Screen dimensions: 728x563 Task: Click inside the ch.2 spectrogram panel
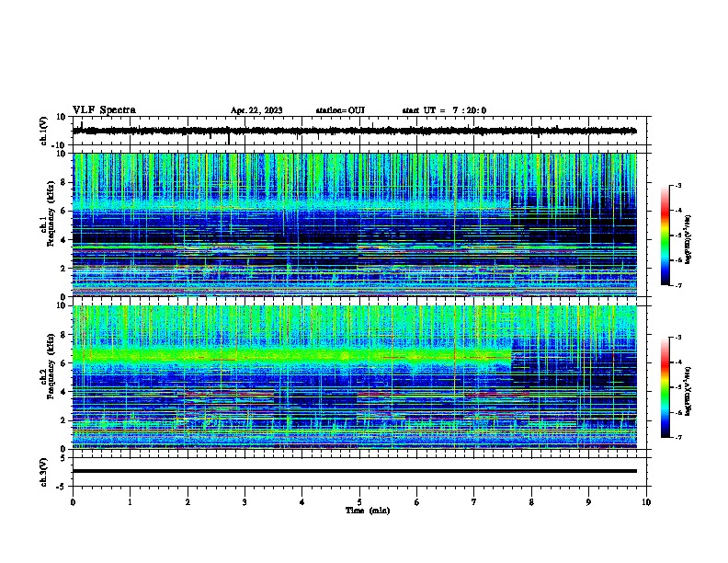pyautogui.click(x=355, y=377)
